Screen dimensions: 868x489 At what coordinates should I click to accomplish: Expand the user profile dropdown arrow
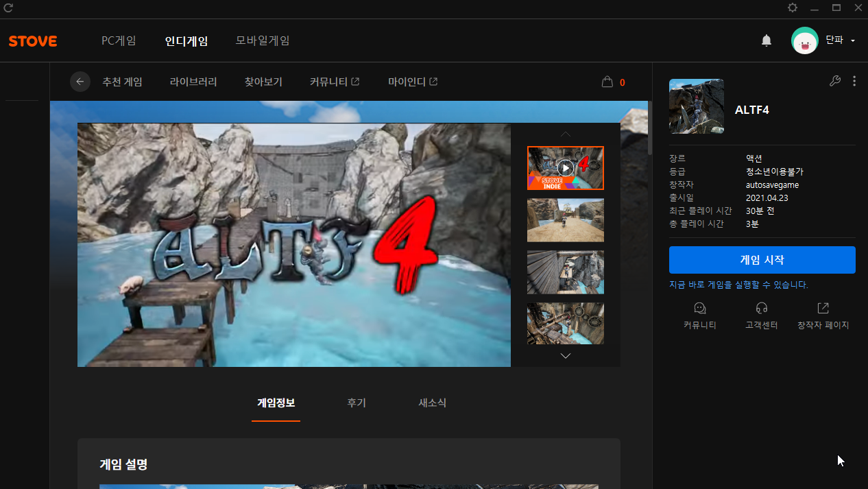click(x=853, y=41)
